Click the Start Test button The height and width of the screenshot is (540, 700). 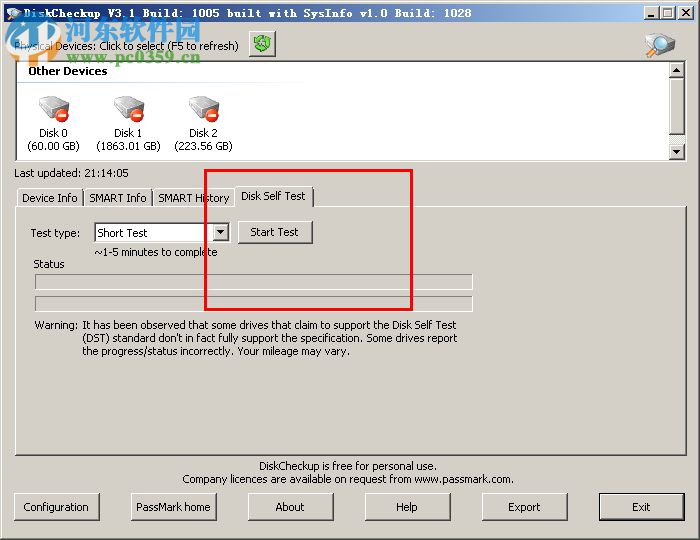pyautogui.click(x=275, y=232)
